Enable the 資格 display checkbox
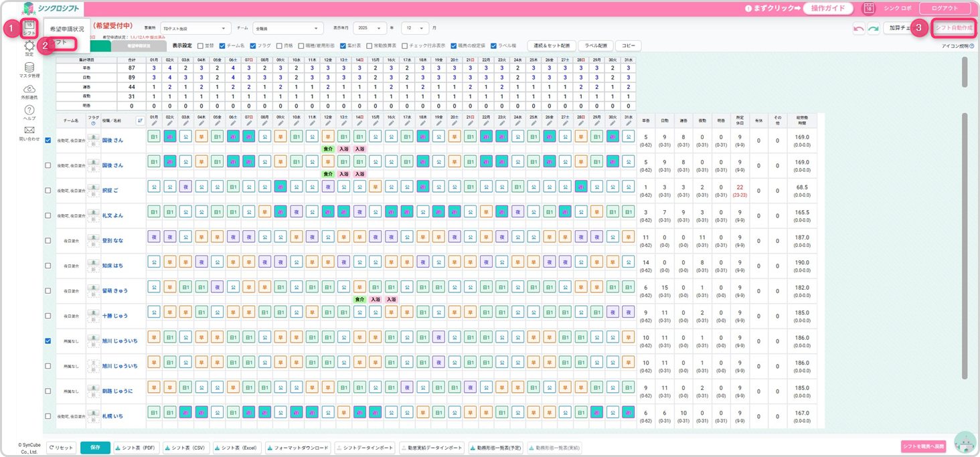The height and width of the screenshot is (457, 980). pos(279,46)
